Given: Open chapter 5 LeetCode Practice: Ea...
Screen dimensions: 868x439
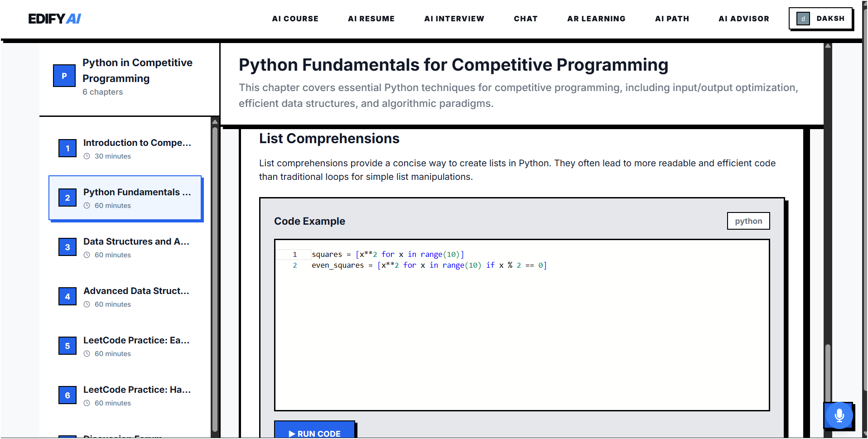Looking at the screenshot, I should (x=125, y=346).
